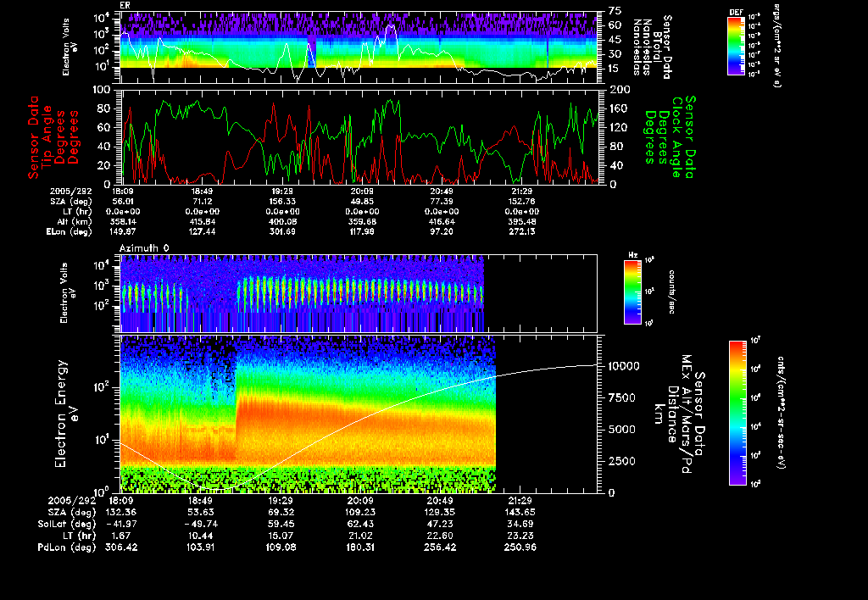This screenshot has height=600, width=868.
Task: Select SZA value 77.39
Action: 442,202
